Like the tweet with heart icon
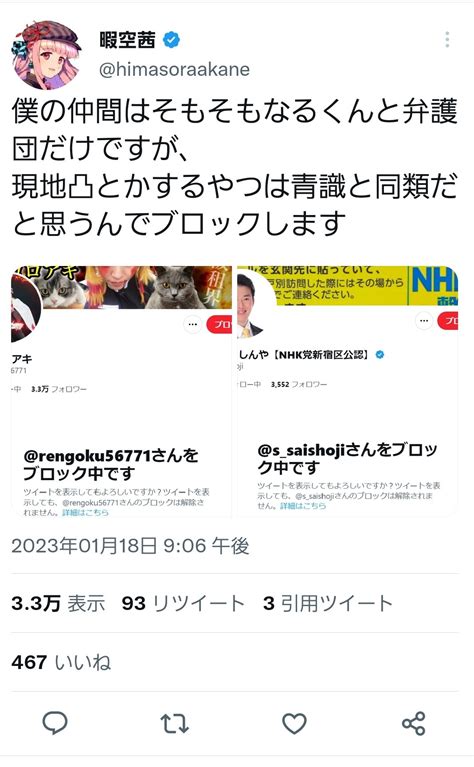Image resolution: width=474 pixels, height=767 pixels. [x=294, y=723]
